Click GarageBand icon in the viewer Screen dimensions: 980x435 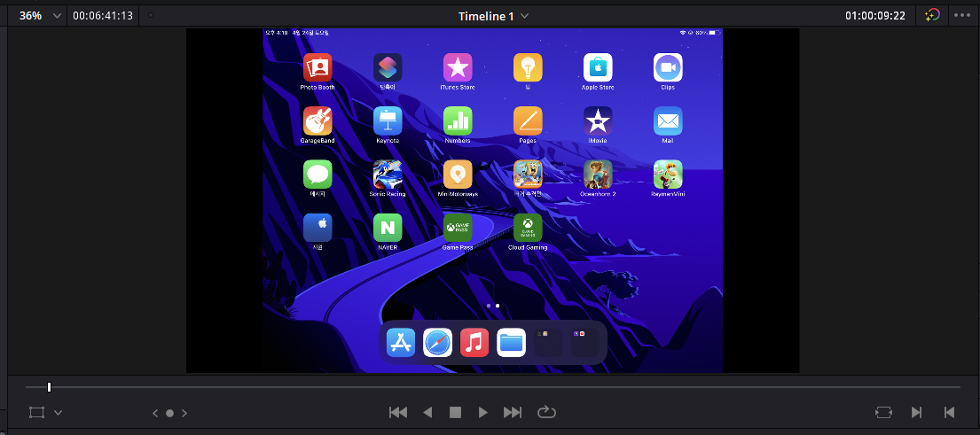(x=318, y=121)
